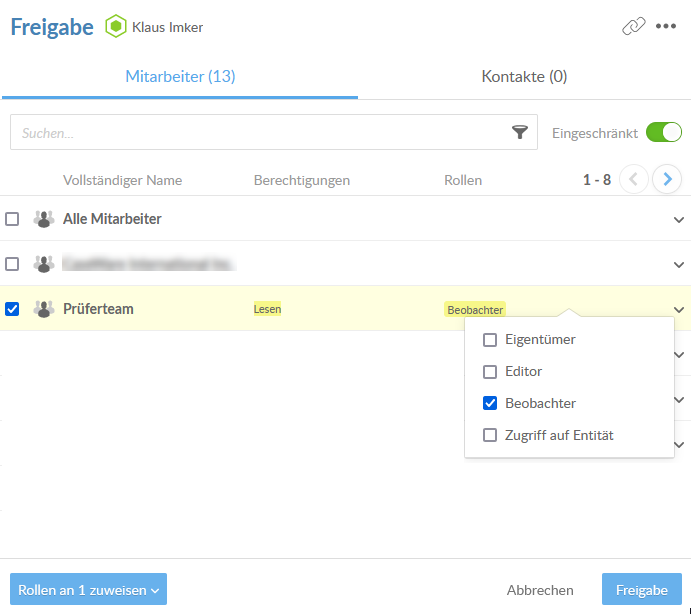Select the Prüferteam name text

tap(98, 309)
